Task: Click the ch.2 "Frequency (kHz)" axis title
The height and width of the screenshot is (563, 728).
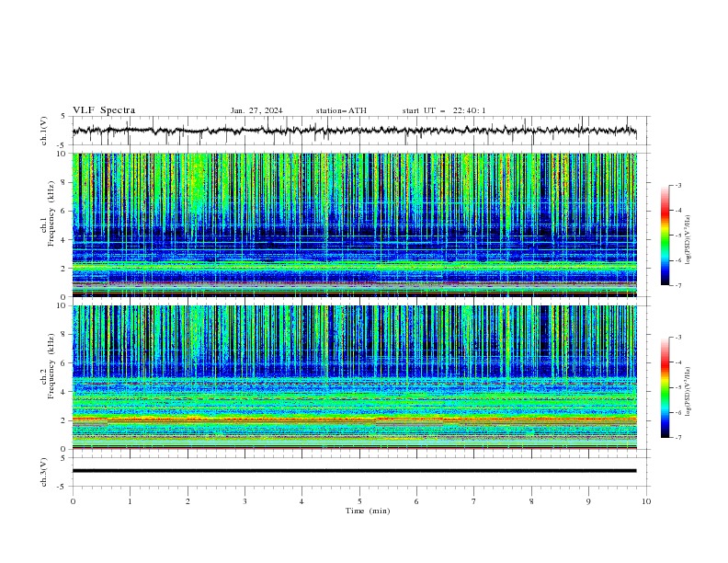Action: pos(51,366)
